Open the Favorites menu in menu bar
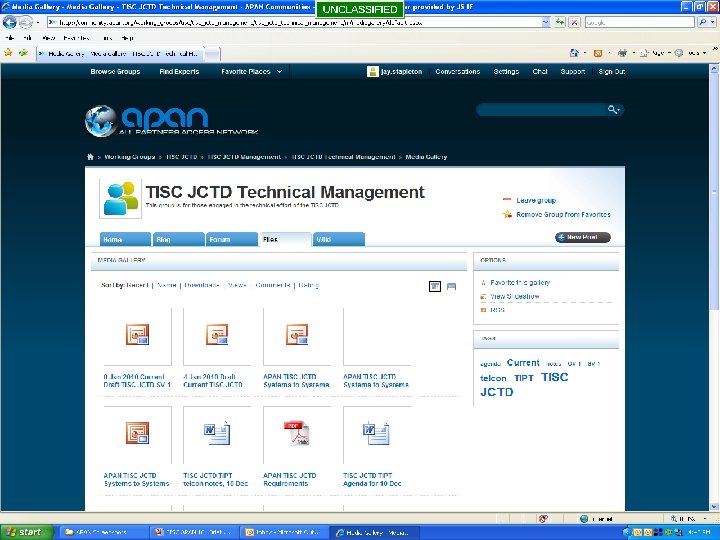 pyautogui.click(x=76, y=38)
